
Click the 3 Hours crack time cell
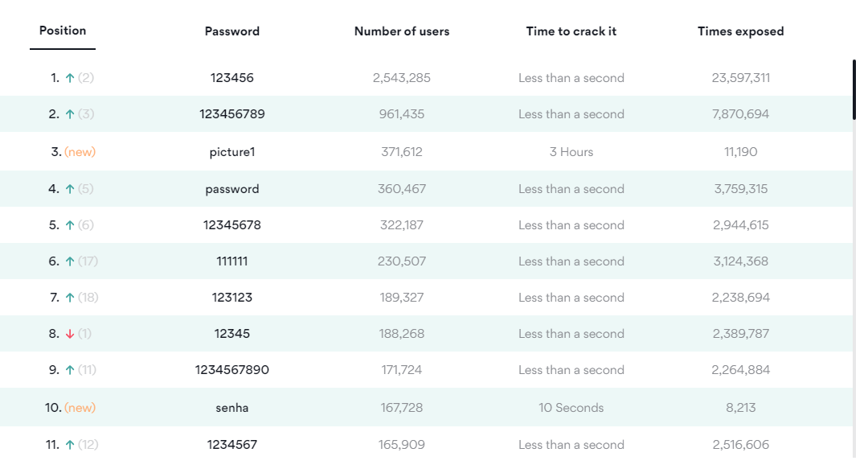[x=571, y=151]
